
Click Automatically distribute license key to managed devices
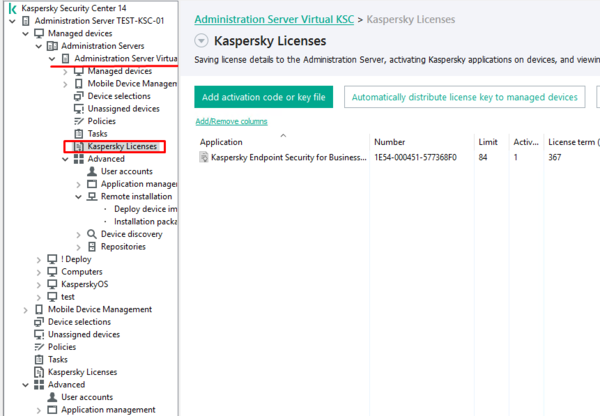coord(465,97)
